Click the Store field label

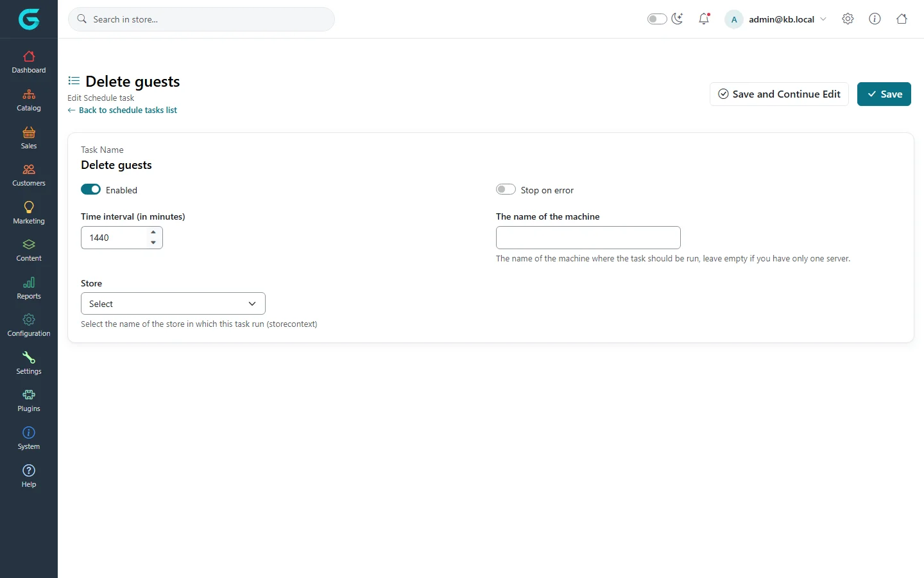pos(91,283)
